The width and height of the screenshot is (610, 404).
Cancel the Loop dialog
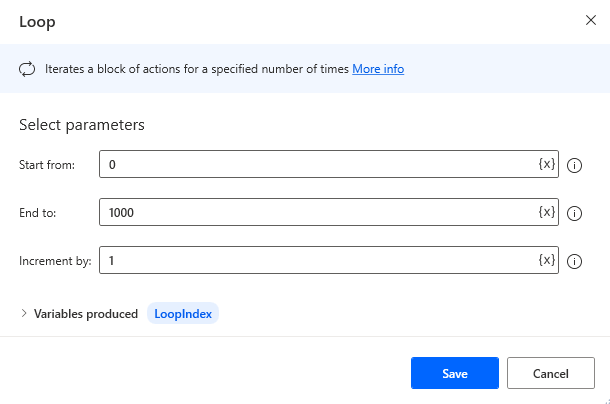click(551, 373)
